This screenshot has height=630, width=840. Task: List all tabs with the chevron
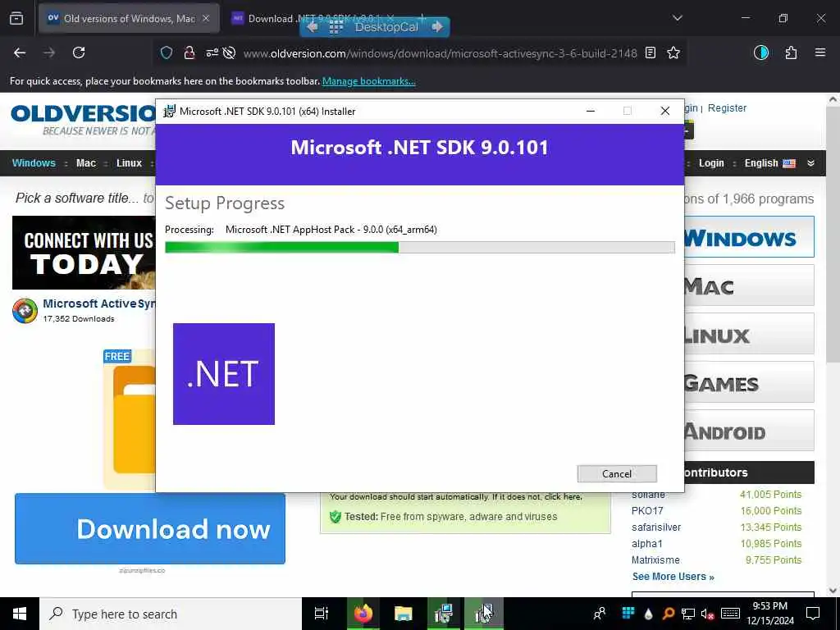pos(677,18)
